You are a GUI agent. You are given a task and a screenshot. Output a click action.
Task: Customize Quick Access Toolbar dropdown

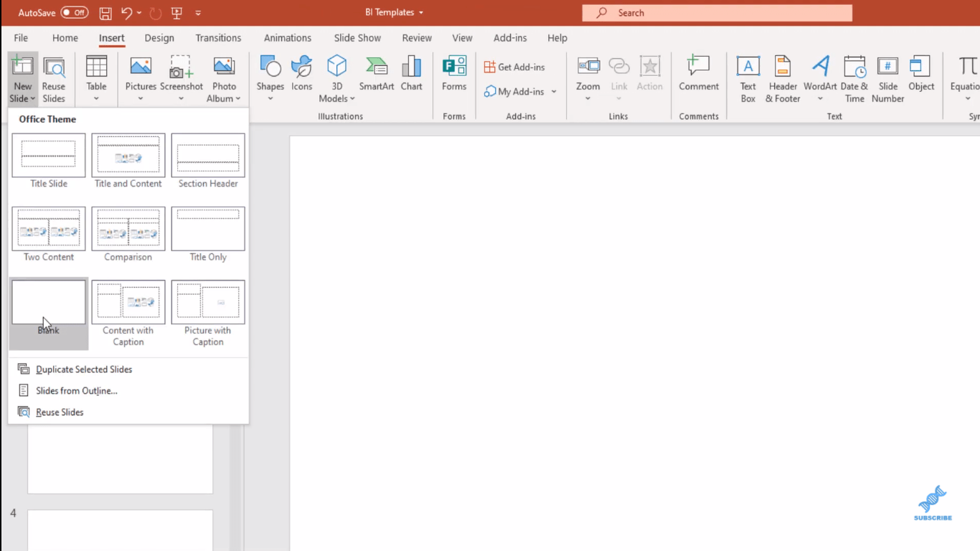point(198,13)
